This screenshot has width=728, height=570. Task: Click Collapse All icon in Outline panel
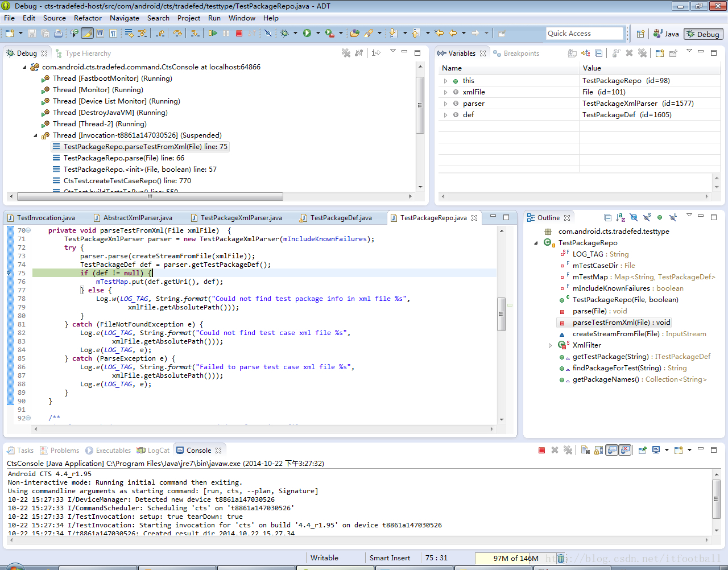pyautogui.click(x=607, y=218)
